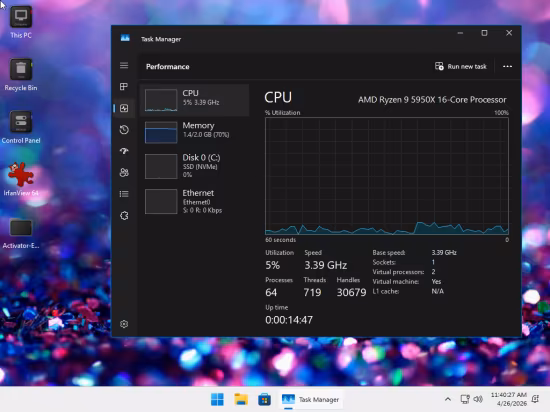550x412 pixels.
Task: Click the Virtual processors value 2
Action: 433,272
